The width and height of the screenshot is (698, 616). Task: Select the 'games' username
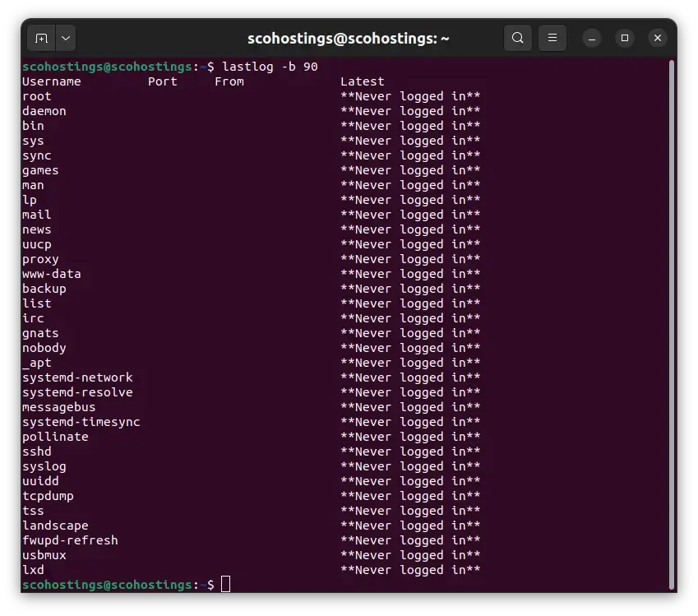click(40, 170)
